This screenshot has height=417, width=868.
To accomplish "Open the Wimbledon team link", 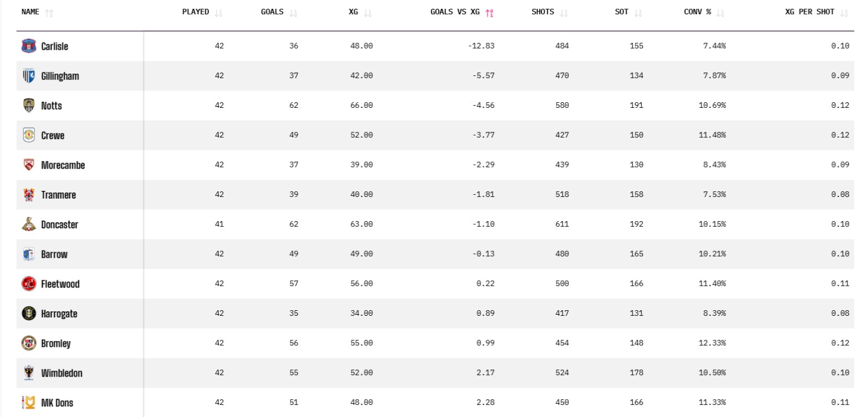I will [61, 373].
